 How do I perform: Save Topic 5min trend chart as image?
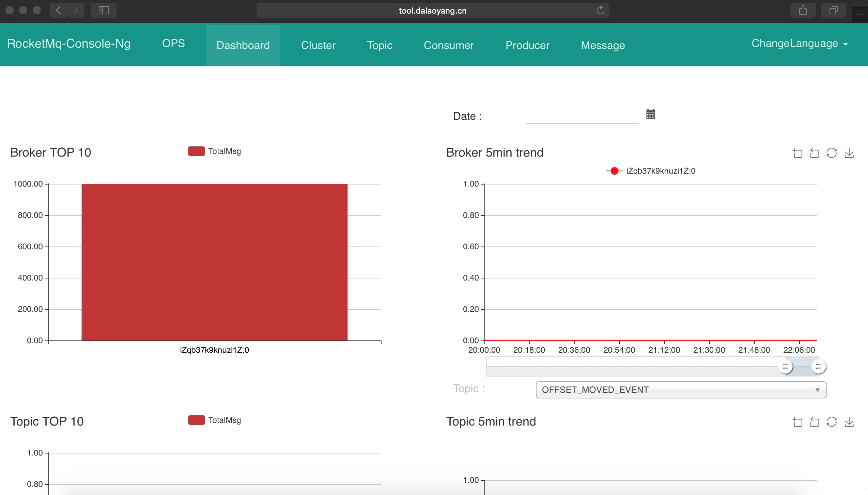[x=849, y=422]
